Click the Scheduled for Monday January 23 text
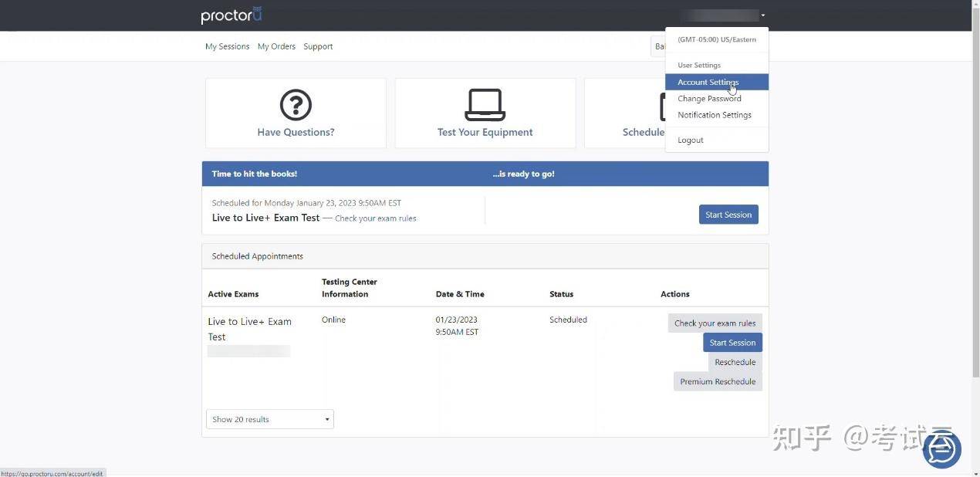The width and height of the screenshot is (980, 477). 306,203
